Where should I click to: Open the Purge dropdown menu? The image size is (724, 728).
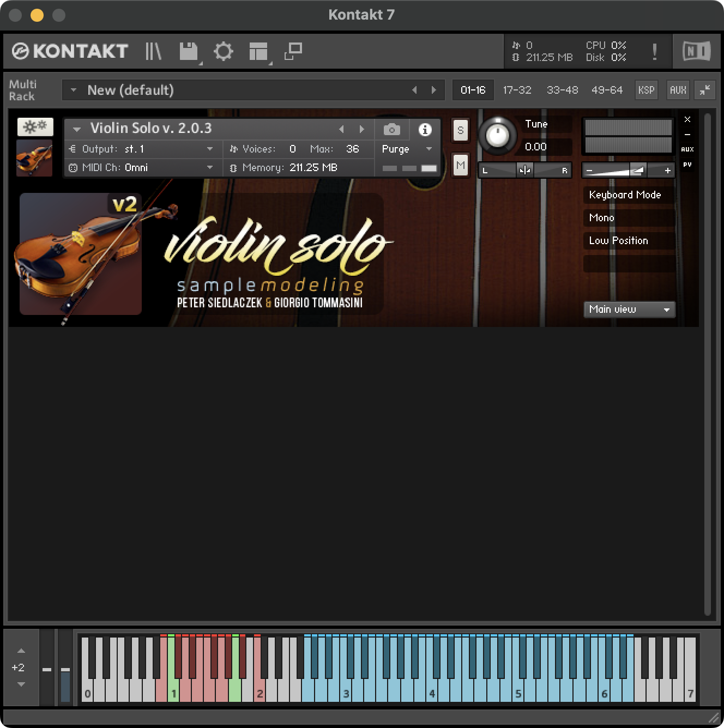coord(407,149)
